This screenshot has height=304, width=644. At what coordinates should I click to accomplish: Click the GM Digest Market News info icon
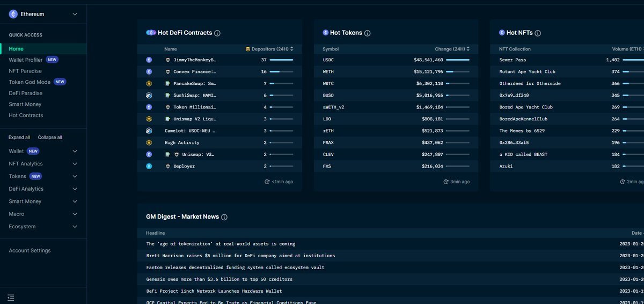click(x=224, y=217)
